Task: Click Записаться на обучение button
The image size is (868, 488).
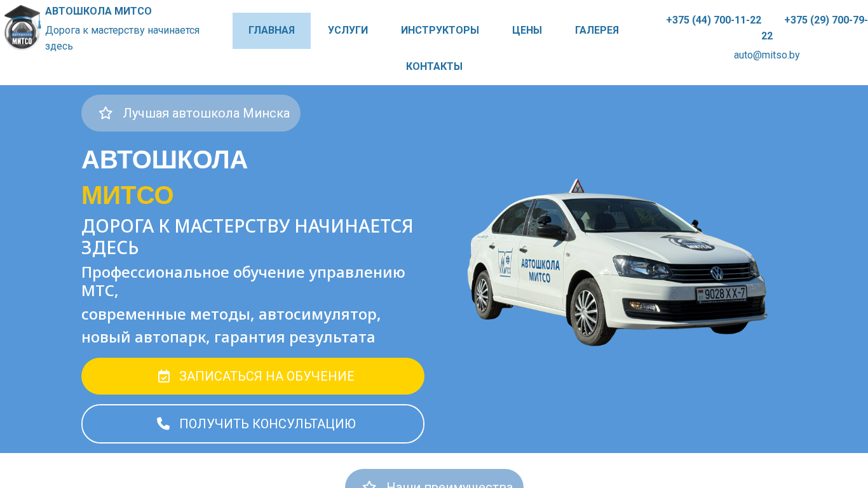Action: (x=253, y=376)
